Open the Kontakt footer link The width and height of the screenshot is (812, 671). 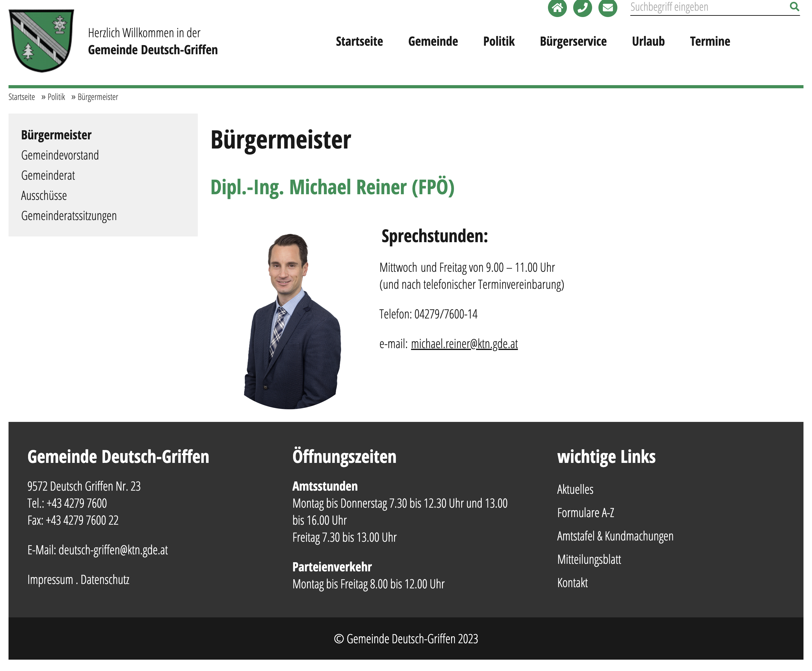[x=572, y=582]
